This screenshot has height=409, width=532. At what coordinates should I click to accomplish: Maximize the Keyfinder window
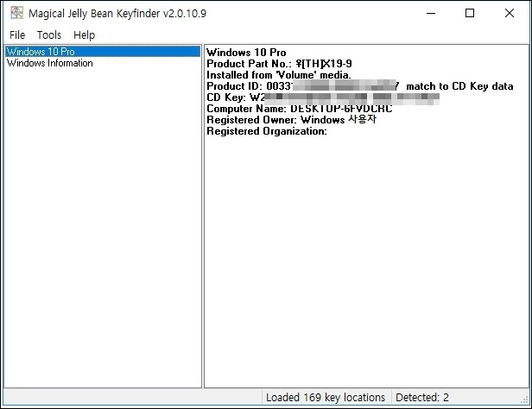[x=470, y=13]
